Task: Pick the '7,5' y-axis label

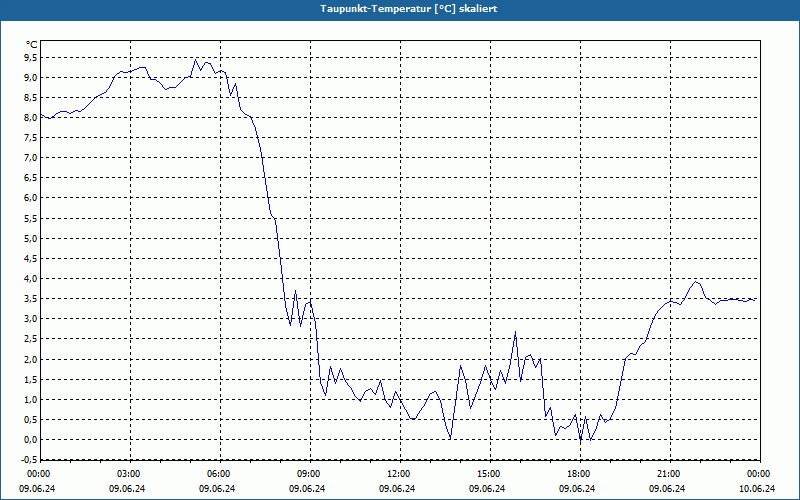Action: tap(31, 138)
